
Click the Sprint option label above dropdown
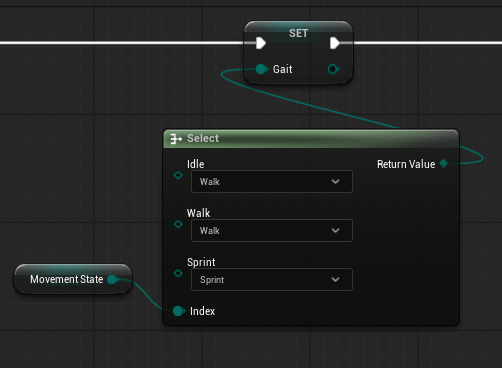click(201, 262)
